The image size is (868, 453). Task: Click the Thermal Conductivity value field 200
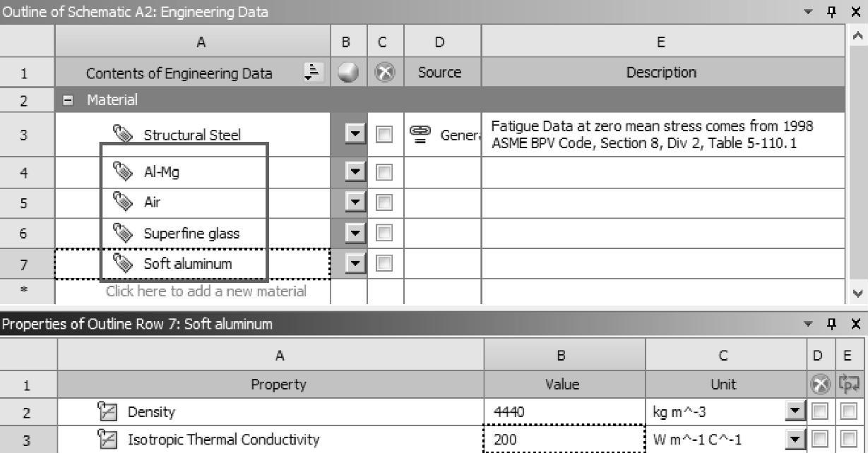(x=564, y=440)
